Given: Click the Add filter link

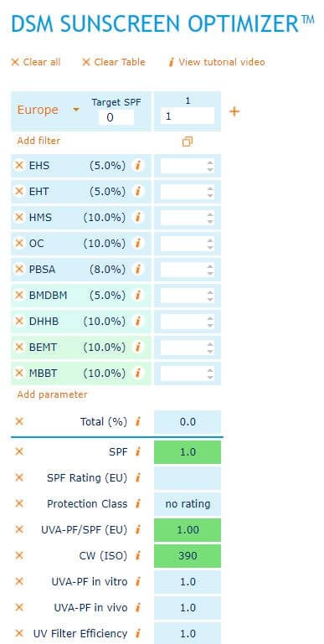Looking at the screenshot, I should click(39, 141).
